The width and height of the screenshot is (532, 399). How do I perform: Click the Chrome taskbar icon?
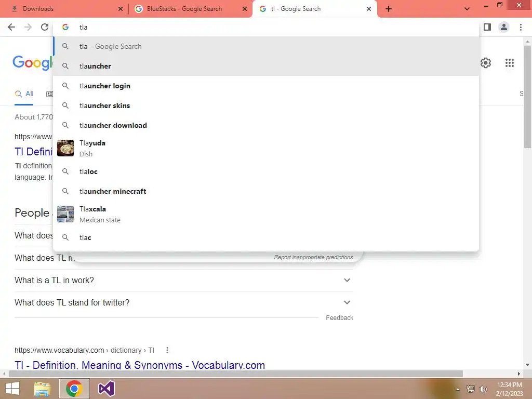click(x=74, y=389)
